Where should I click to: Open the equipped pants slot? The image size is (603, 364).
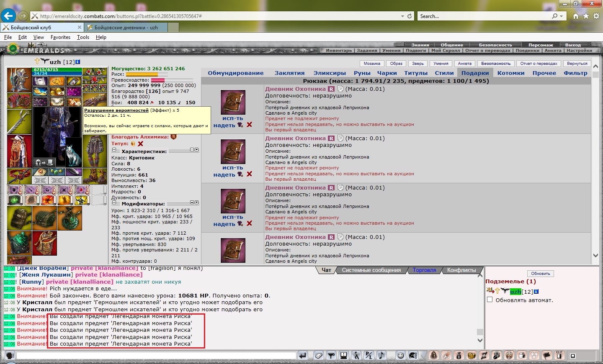[95, 151]
